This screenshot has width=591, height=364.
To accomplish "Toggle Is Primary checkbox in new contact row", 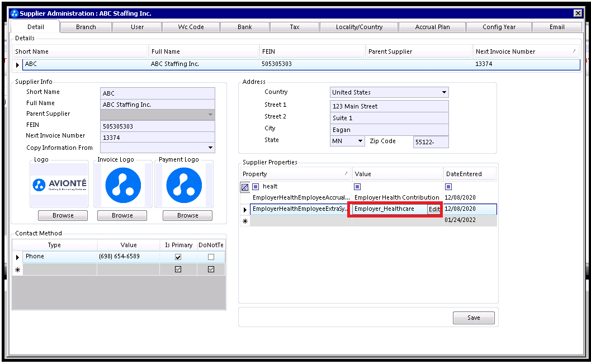I will click(x=178, y=269).
